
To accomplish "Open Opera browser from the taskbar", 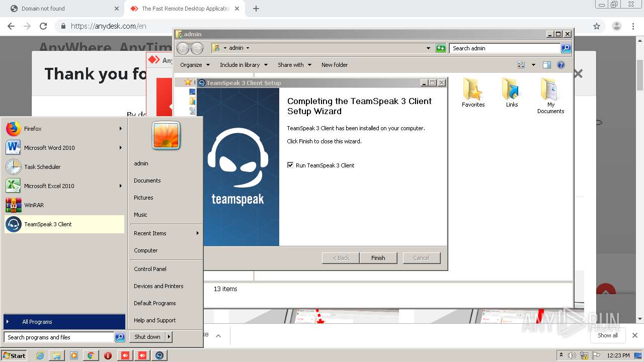I will pyautogui.click(x=108, y=355).
